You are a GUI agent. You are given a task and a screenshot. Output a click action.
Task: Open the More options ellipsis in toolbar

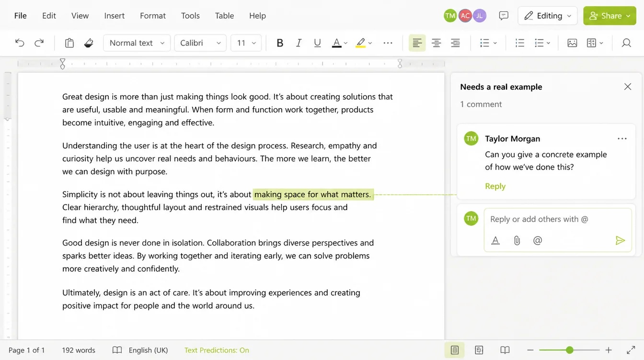(x=388, y=43)
